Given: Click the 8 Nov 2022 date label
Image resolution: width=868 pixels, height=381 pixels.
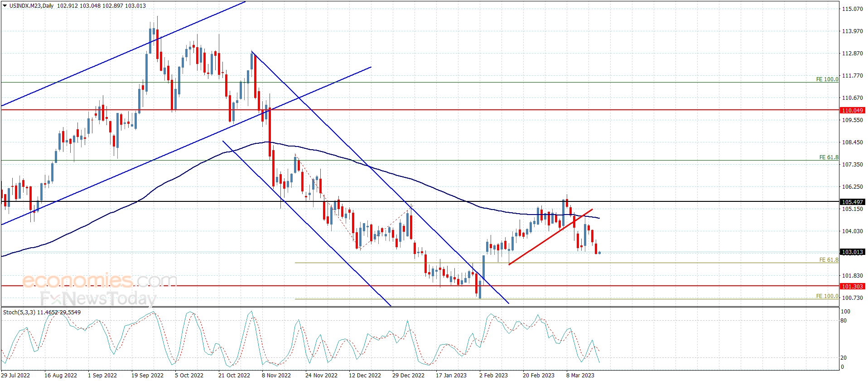Looking at the screenshot, I should click(x=276, y=375).
